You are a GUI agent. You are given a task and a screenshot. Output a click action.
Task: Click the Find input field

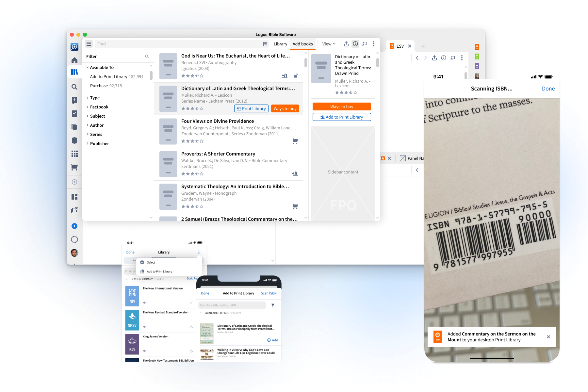point(178,44)
